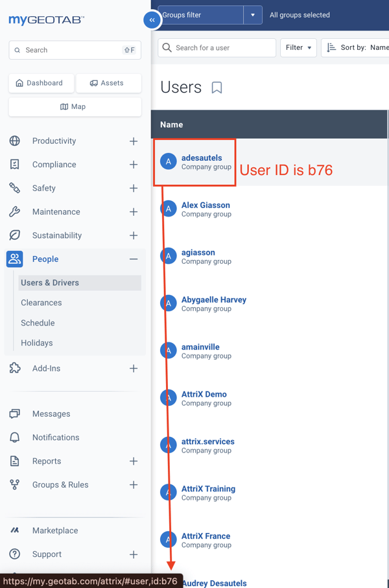Open the Filter dropdown

pyautogui.click(x=299, y=47)
